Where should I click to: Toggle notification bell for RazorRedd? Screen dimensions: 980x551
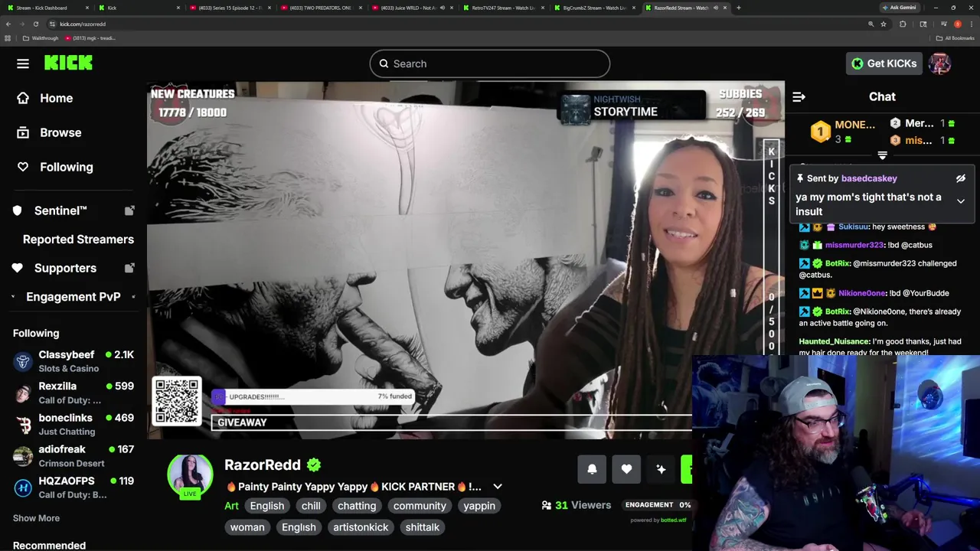pos(592,469)
